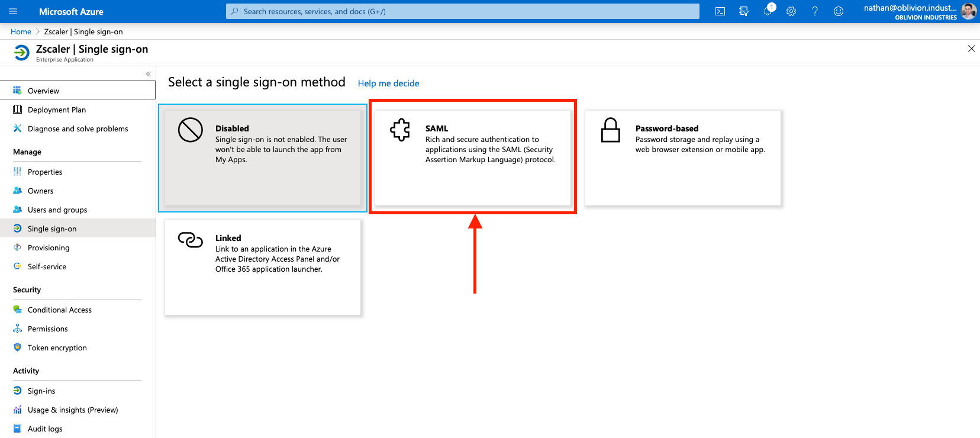Image resolution: width=980 pixels, height=438 pixels.
Task: Collapse the left sidebar menu
Action: click(x=149, y=74)
